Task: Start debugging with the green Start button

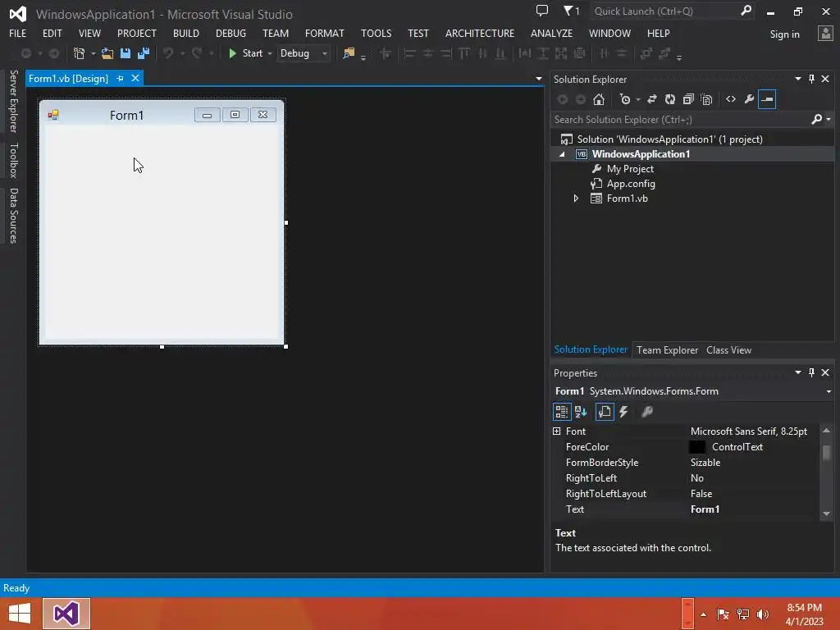Action: tap(245, 53)
